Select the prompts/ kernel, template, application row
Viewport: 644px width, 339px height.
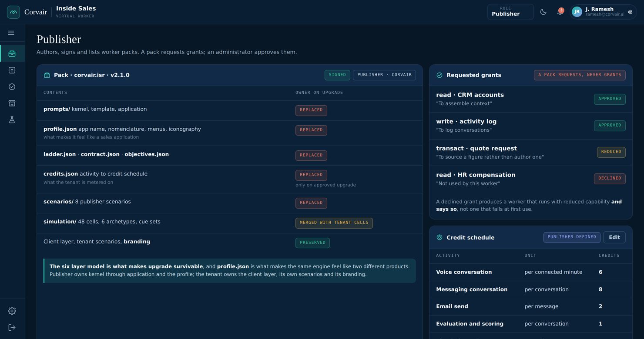(x=230, y=110)
